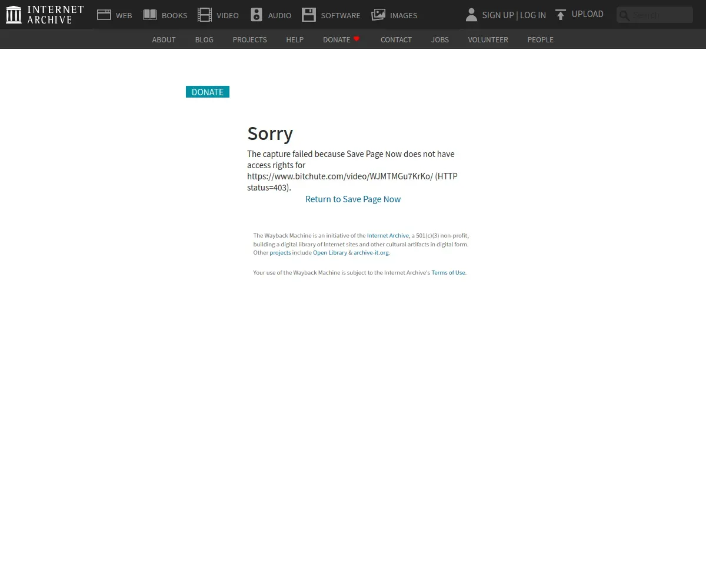Open the IMAGES media menu label
This screenshot has height=588, width=706.
tap(404, 15)
